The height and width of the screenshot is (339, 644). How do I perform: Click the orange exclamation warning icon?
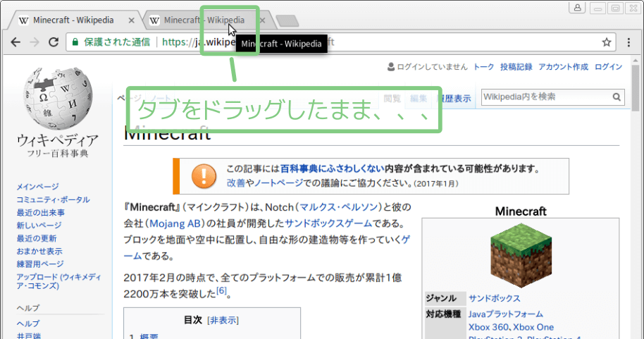(204, 176)
